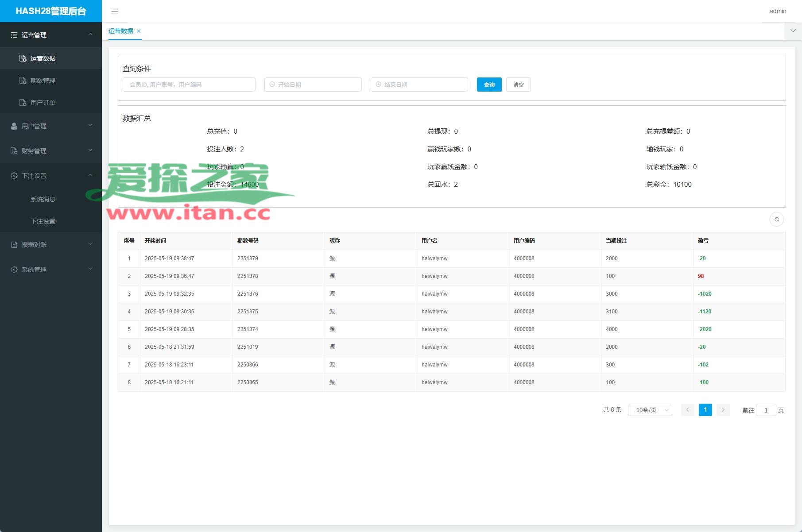Open 期数管理 in sidebar
This screenshot has height=532, width=802.
(x=43, y=81)
